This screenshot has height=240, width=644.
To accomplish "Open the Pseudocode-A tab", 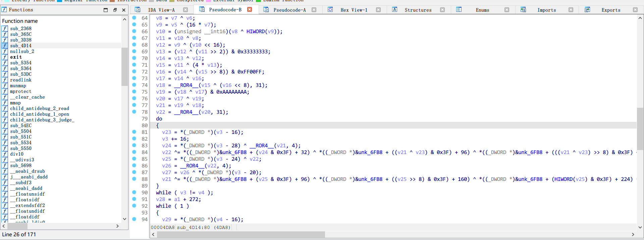I will pyautogui.click(x=289, y=10).
